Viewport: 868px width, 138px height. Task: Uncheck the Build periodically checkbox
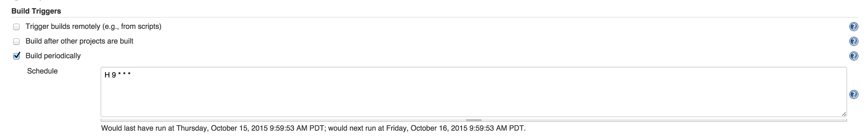(x=16, y=56)
